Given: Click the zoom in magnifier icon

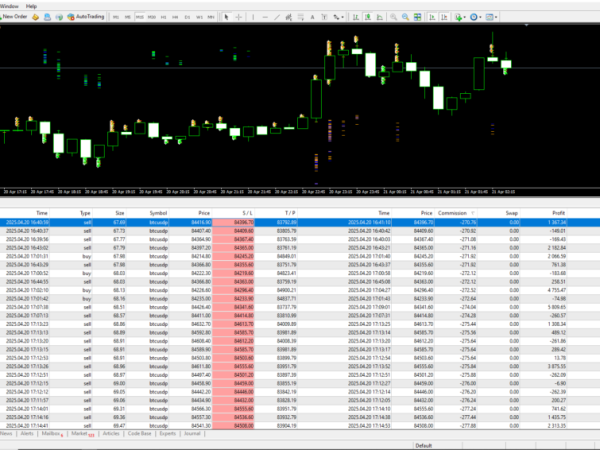Looking at the screenshot, I should point(395,18).
